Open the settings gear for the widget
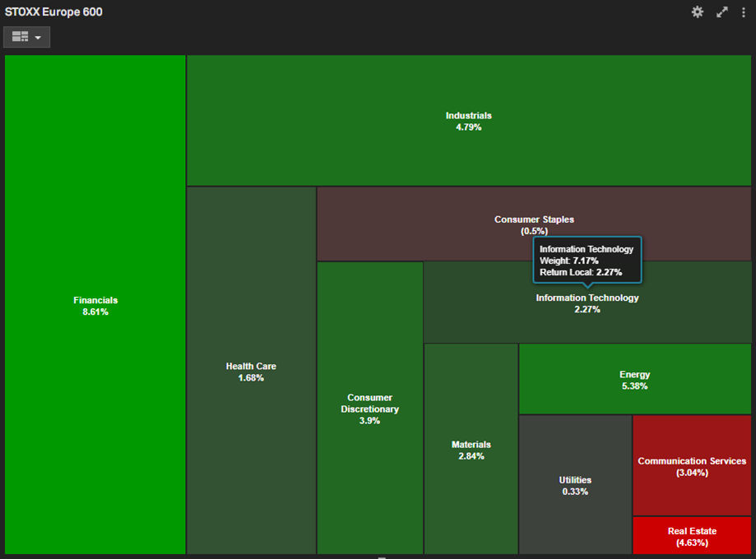756x559 pixels. click(x=698, y=12)
